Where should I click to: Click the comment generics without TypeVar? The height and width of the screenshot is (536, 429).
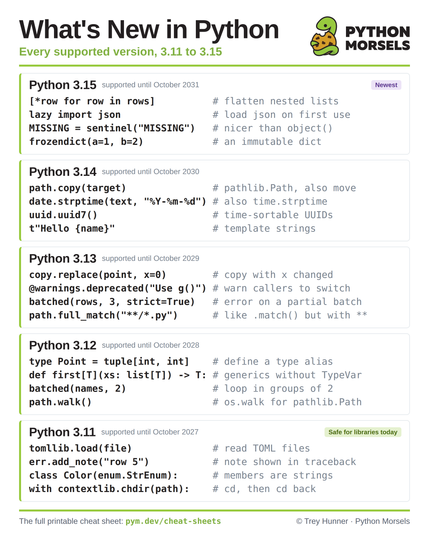(287, 375)
